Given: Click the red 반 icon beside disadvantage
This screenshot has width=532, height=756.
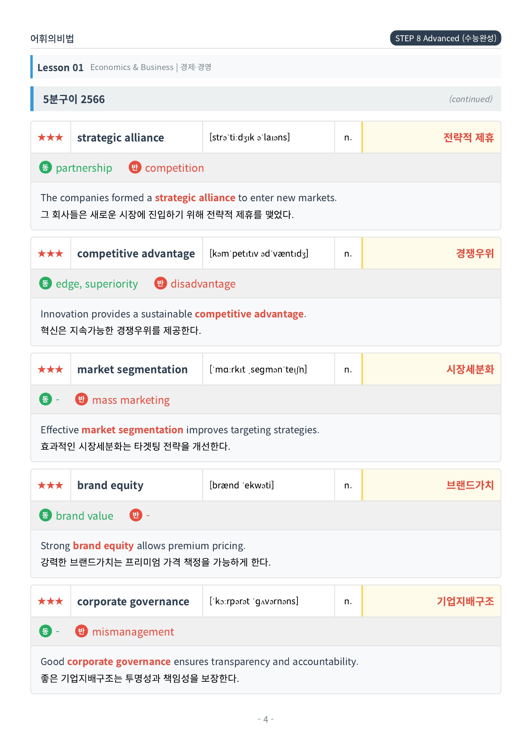Looking at the screenshot, I should click(x=160, y=283).
